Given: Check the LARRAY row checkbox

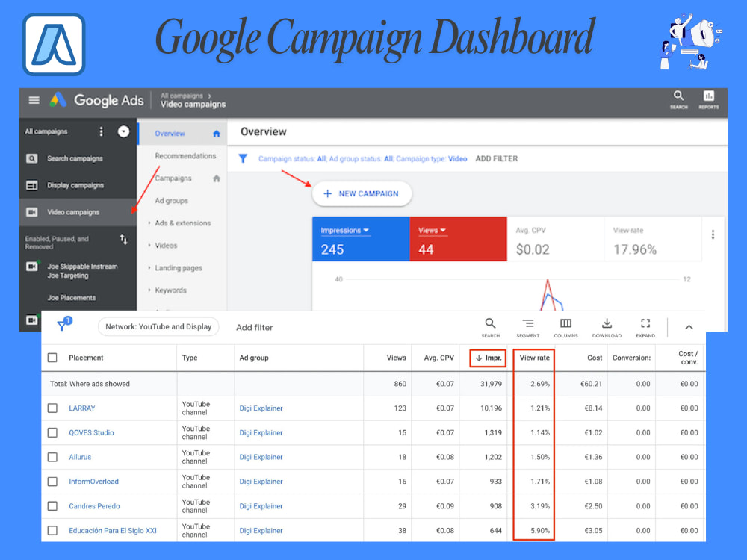Looking at the screenshot, I should pyautogui.click(x=52, y=408).
